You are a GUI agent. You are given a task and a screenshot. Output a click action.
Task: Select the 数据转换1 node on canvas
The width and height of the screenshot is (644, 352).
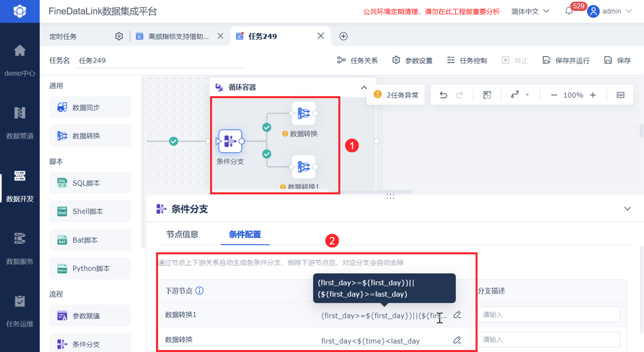tap(304, 167)
